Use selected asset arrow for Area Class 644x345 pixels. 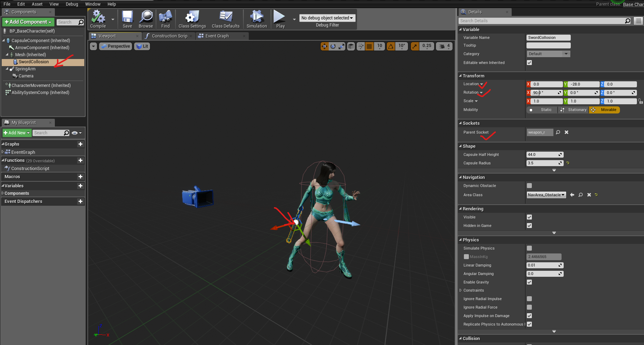click(x=572, y=195)
